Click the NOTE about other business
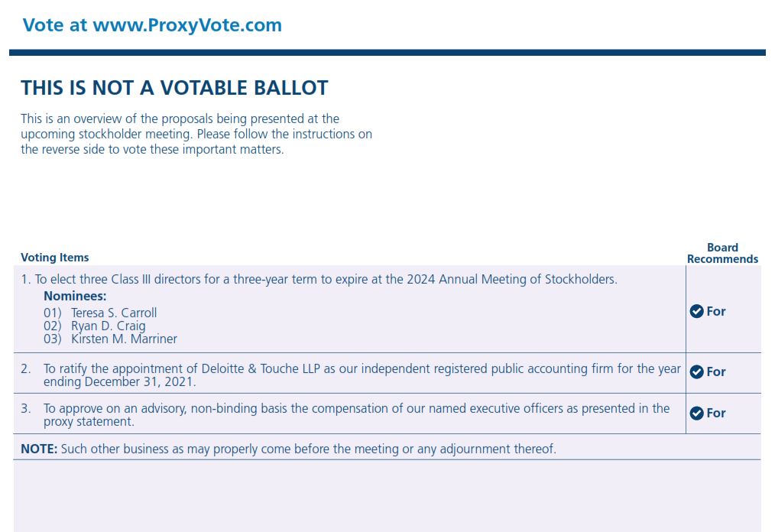This screenshot has width=775, height=532. 288,449
